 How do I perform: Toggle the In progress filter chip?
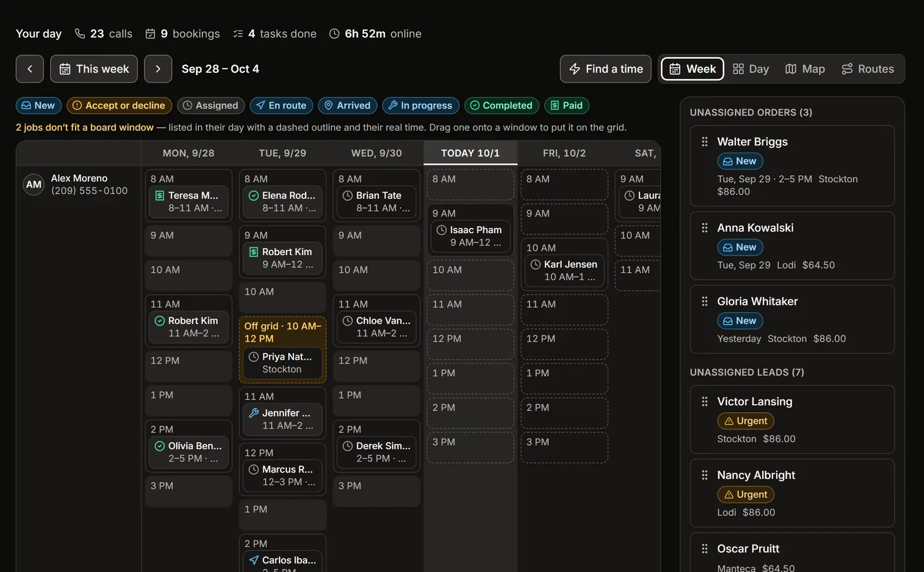pos(420,106)
